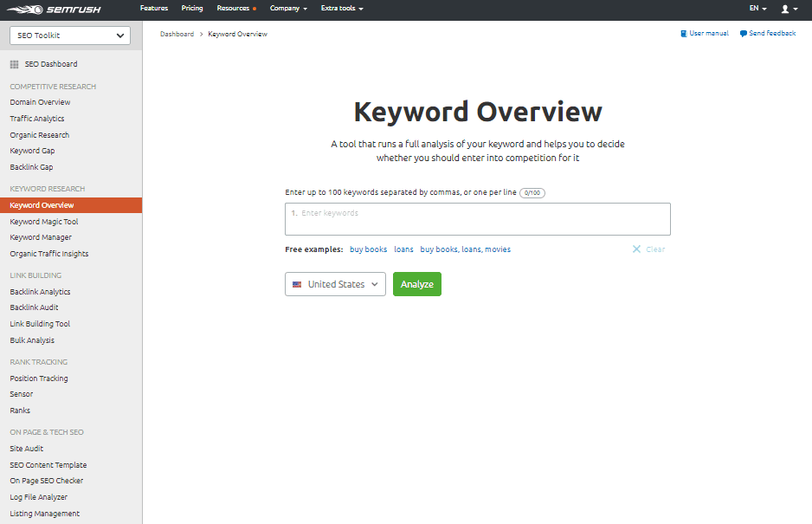Click the Clear link text
The height and width of the screenshot is (524, 812).
tap(655, 249)
